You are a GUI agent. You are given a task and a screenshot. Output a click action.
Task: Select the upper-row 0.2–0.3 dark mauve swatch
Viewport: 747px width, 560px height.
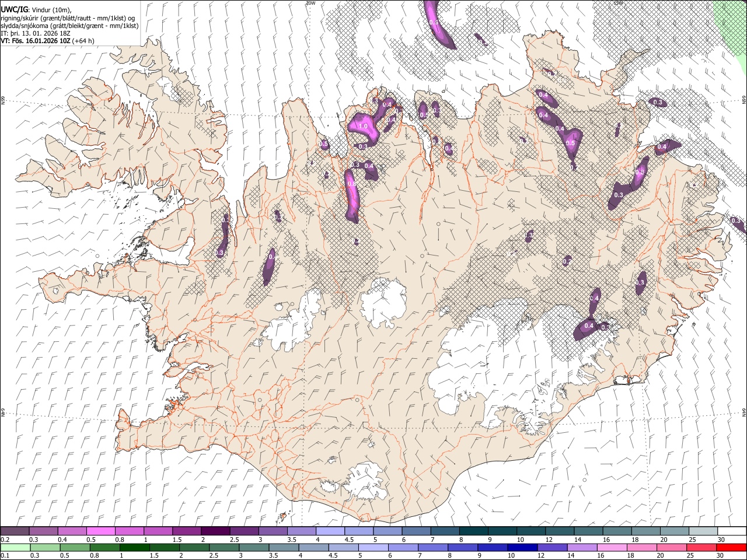pyautogui.click(x=15, y=531)
